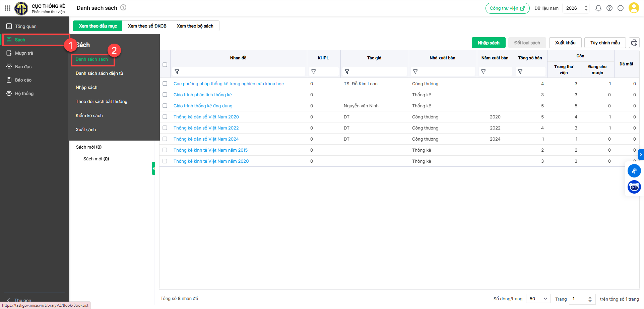
Task: Open the help question mark icon in header
Action: pyautogui.click(x=609, y=8)
